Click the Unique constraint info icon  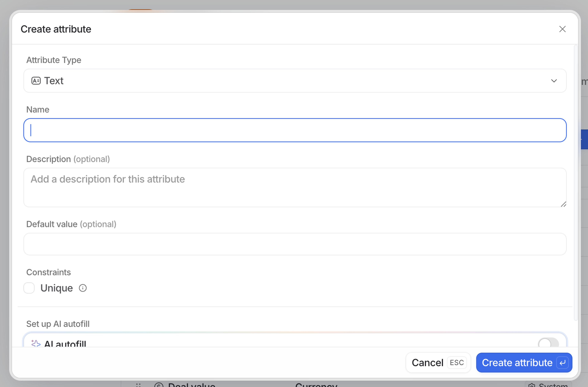point(83,288)
